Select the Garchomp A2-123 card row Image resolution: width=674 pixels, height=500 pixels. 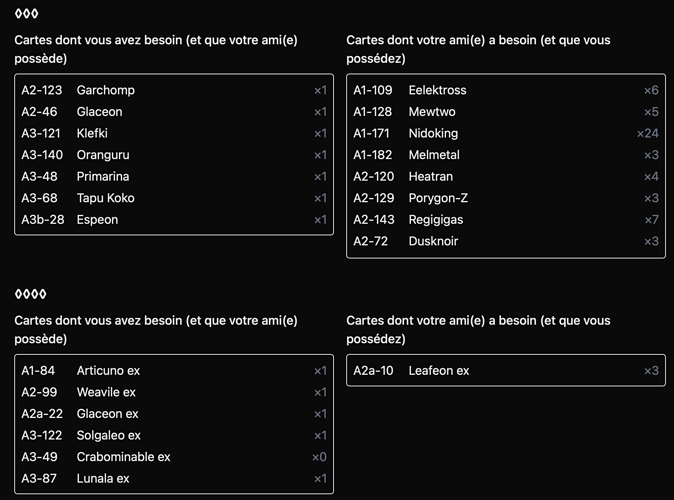click(x=174, y=90)
